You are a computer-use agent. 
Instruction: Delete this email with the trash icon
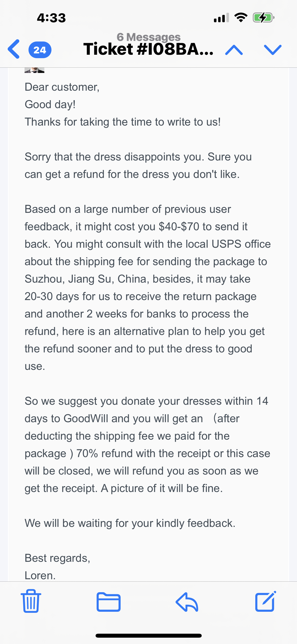coord(31,601)
